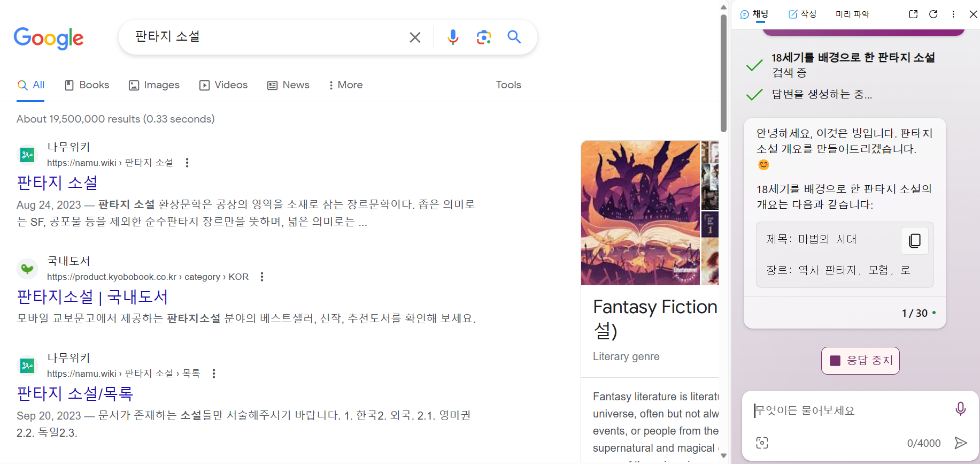Clear the search box with X icon
The width and height of the screenshot is (980, 464).
pyautogui.click(x=415, y=37)
